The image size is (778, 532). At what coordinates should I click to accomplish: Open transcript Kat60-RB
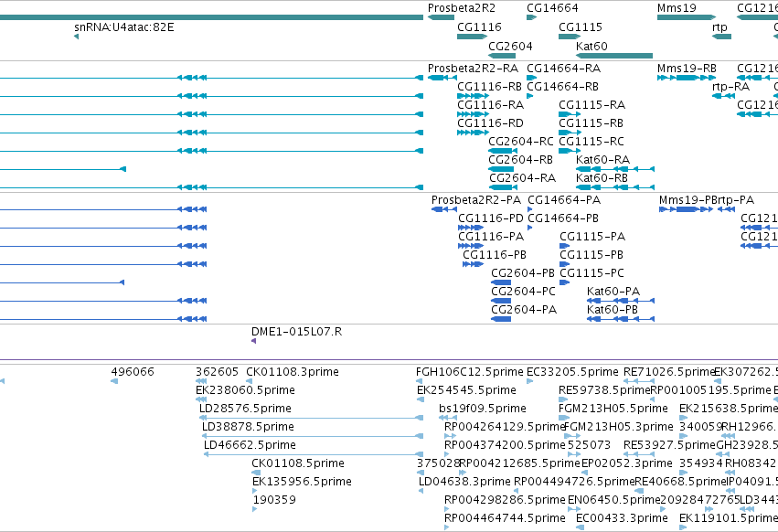[602, 178]
